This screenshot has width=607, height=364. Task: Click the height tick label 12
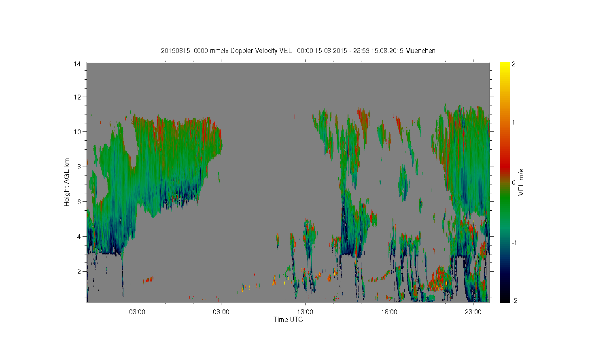pos(77,97)
